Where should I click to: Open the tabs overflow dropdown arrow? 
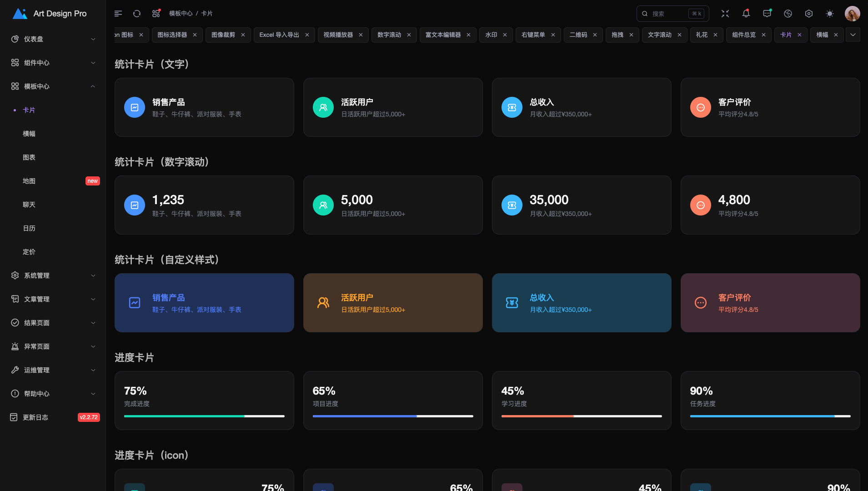tap(853, 35)
